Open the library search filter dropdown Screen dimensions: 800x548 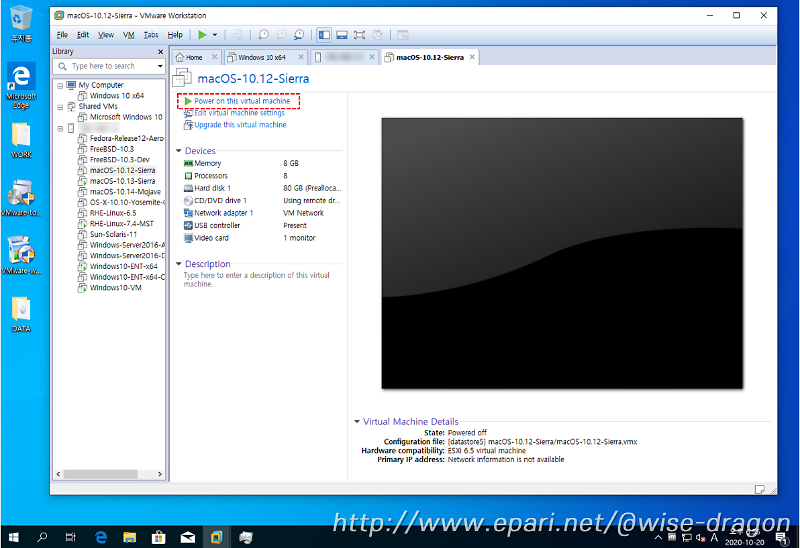160,66
